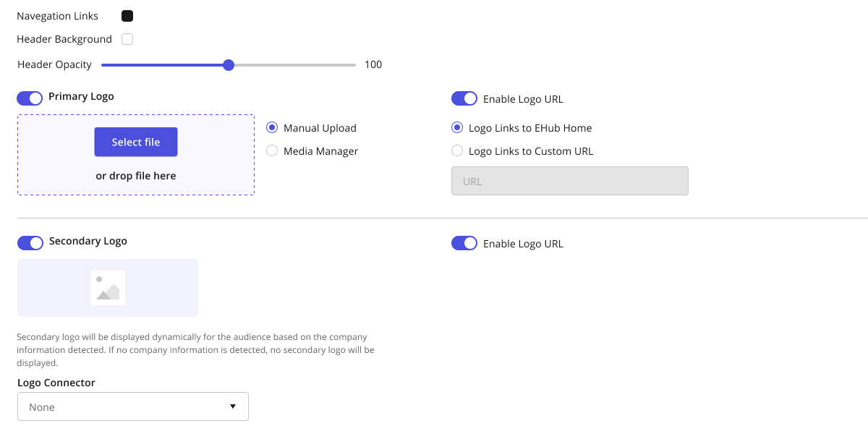The width and height of the screenshot is (868, 434).
Task: Choose Logo Links to Custom URL
Action: 457,151
